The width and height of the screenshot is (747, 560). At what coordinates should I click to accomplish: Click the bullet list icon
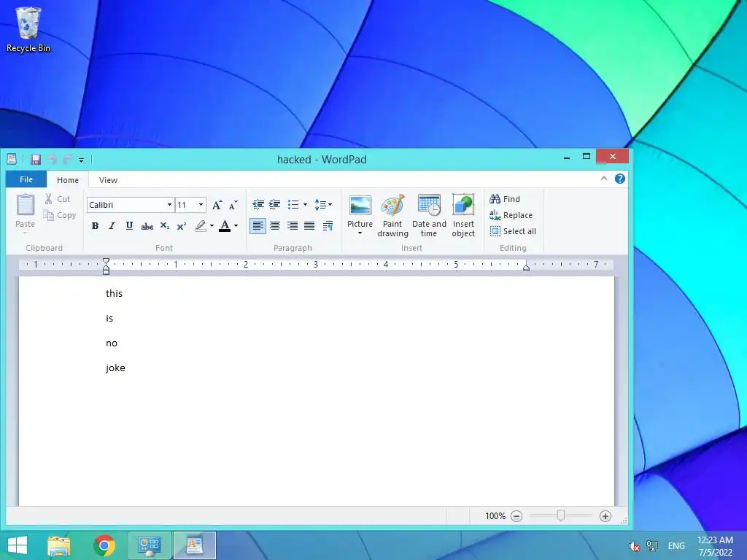coord(293,205)
